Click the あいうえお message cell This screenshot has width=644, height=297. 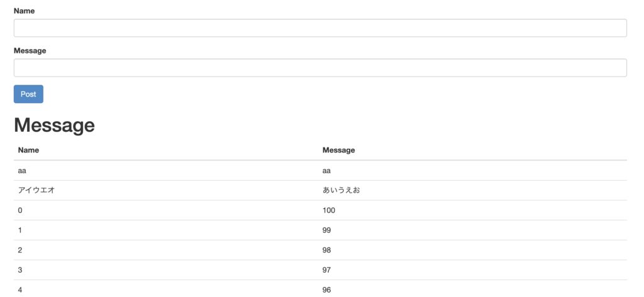point(473,190)
